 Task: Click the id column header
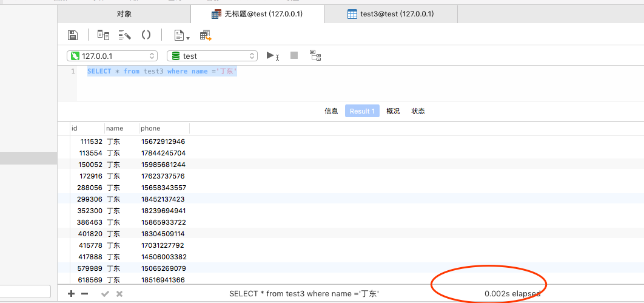(87, 128)
